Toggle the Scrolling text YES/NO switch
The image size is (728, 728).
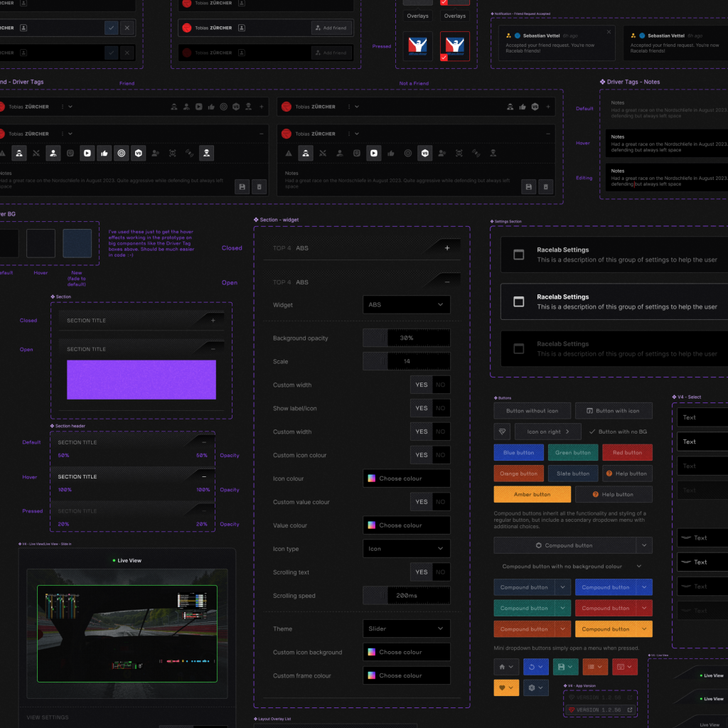tap(430, 572)
